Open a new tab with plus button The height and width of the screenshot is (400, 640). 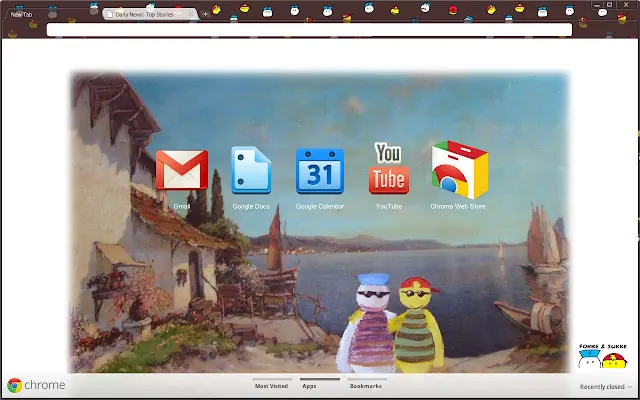[x=205, y=14]
